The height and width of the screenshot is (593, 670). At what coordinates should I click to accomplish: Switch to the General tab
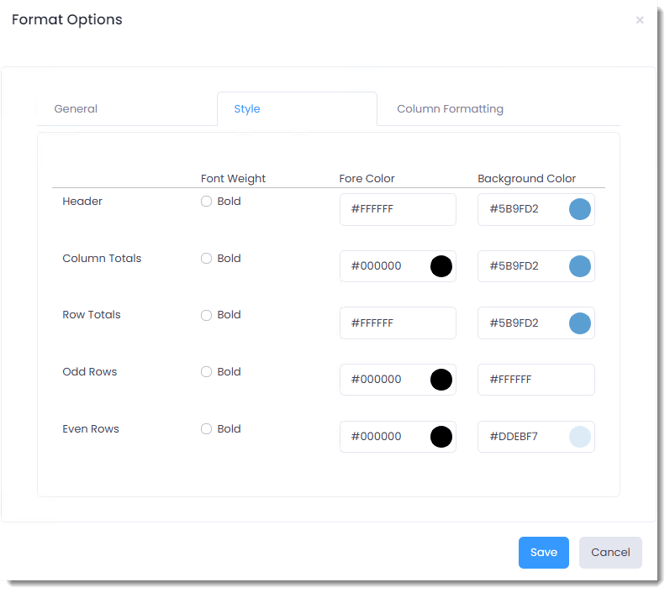76,109
